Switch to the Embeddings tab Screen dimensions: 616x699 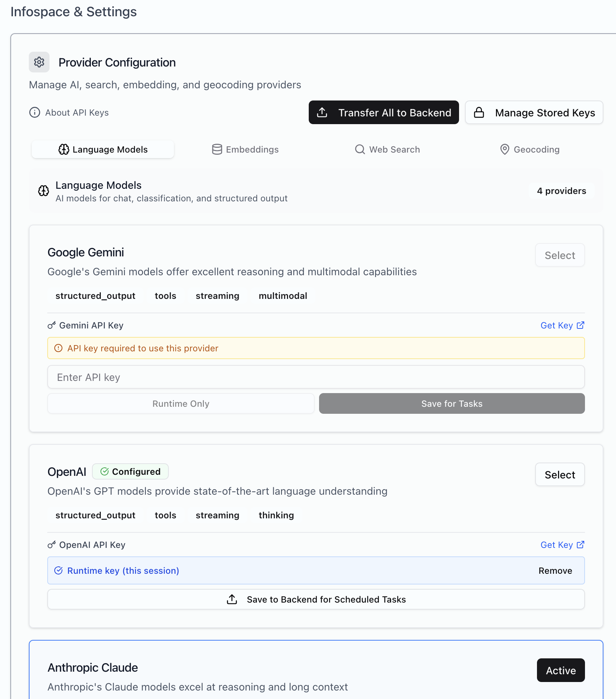[245, 149]
